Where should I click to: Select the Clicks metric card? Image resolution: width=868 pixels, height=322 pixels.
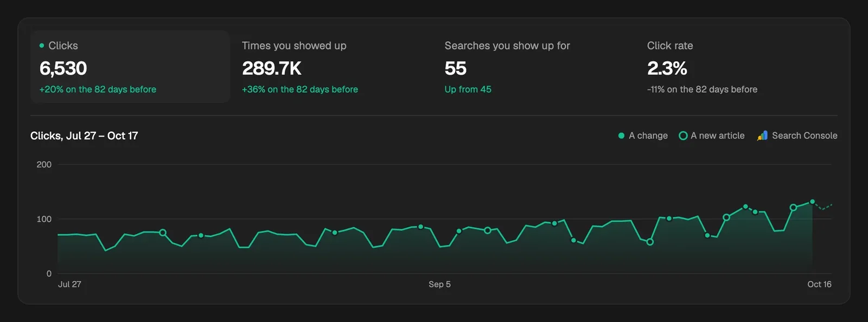[130, 67]
